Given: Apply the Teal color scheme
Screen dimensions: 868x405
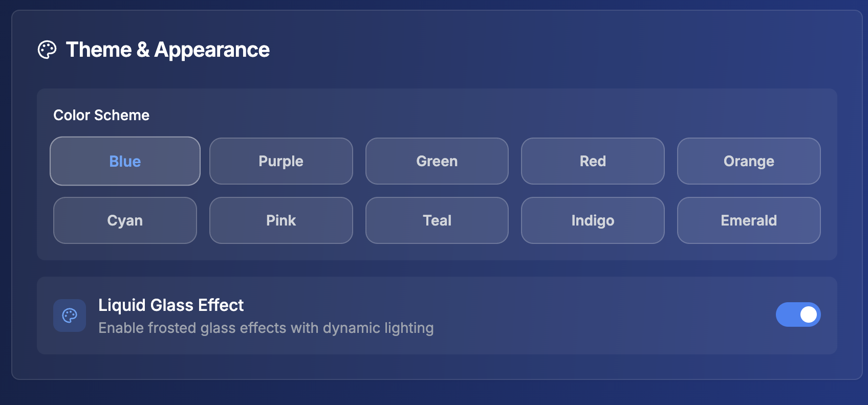Looking at the screenshot, I should (437, 220).
